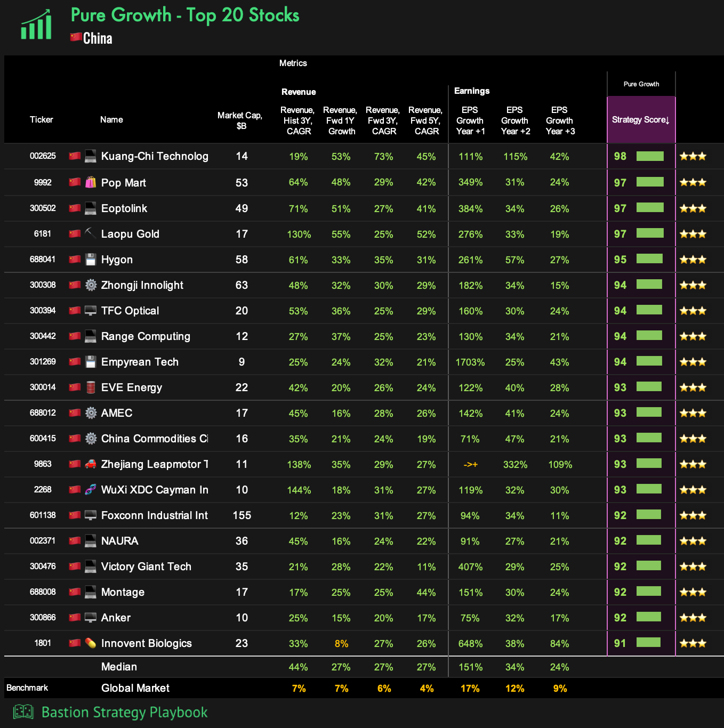Click the Victory Giant Tech stock name
Image resolution: width=724 pixels, height=728 pixels.
click(x=146, y=567)
